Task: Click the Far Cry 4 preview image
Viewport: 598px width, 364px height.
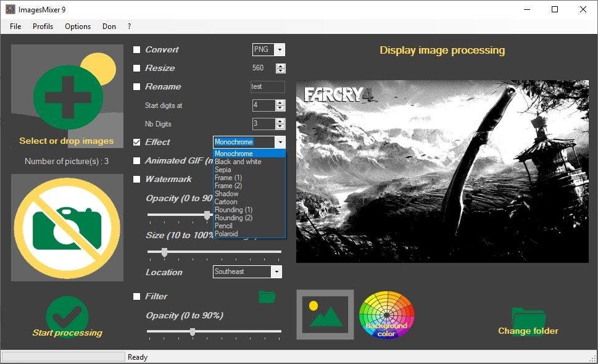Action: (442, 172)
